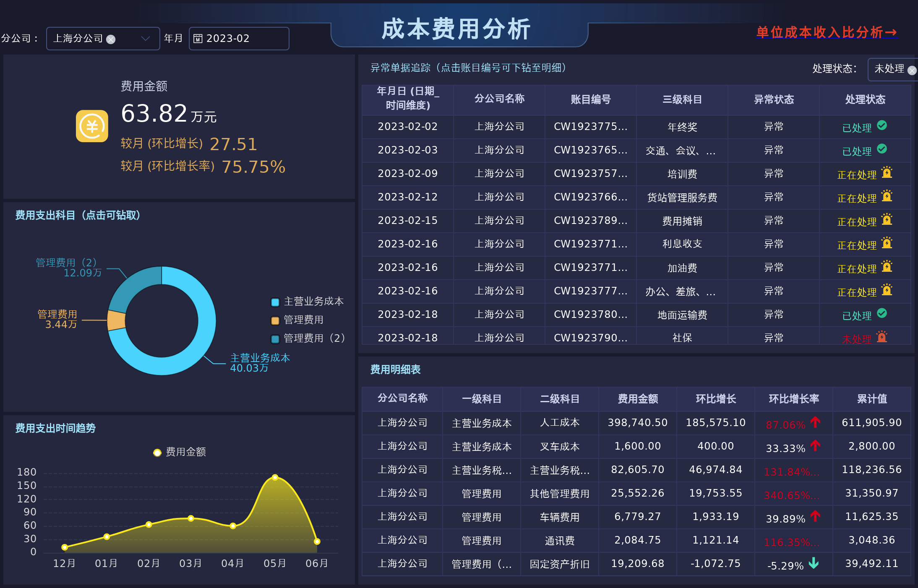918x588 pixels.
Task: Select the 340.65%... growth rate cell
Action: [x=794, y=493]
